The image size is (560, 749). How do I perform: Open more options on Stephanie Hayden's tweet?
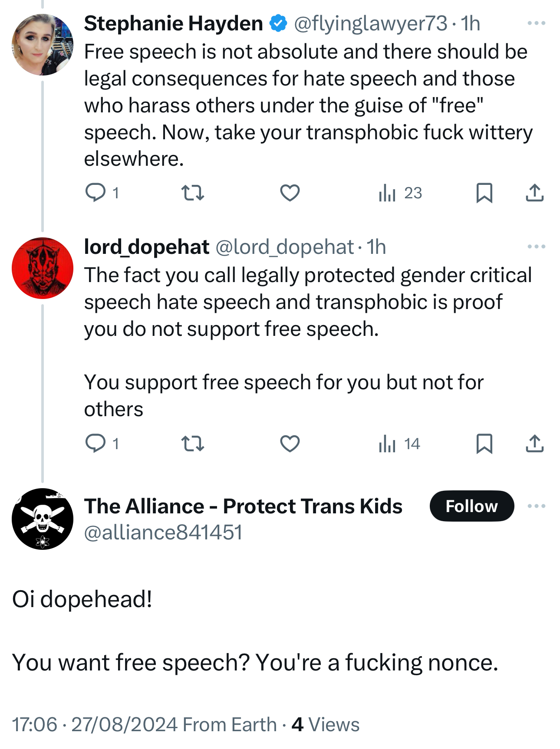click(x=536, y=23)
